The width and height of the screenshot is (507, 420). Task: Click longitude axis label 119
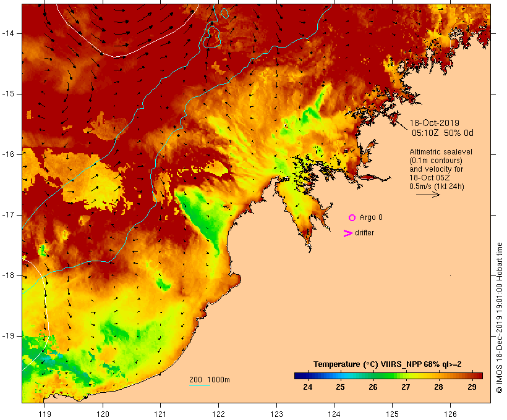click(x=45, y=414)
